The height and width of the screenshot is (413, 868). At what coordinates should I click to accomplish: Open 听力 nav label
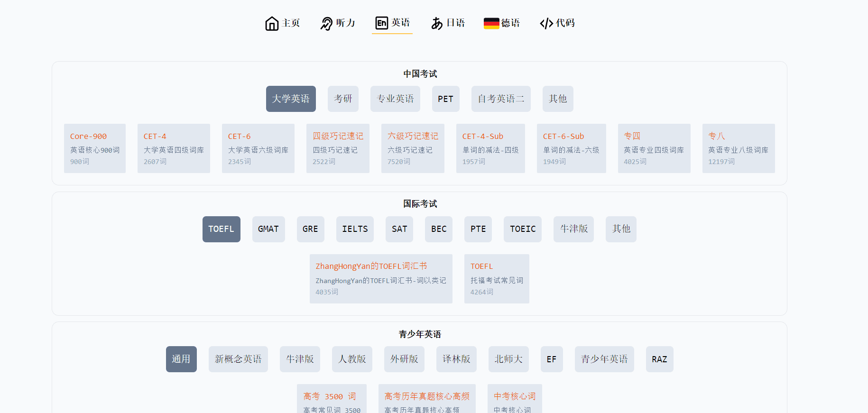[346, 23]
